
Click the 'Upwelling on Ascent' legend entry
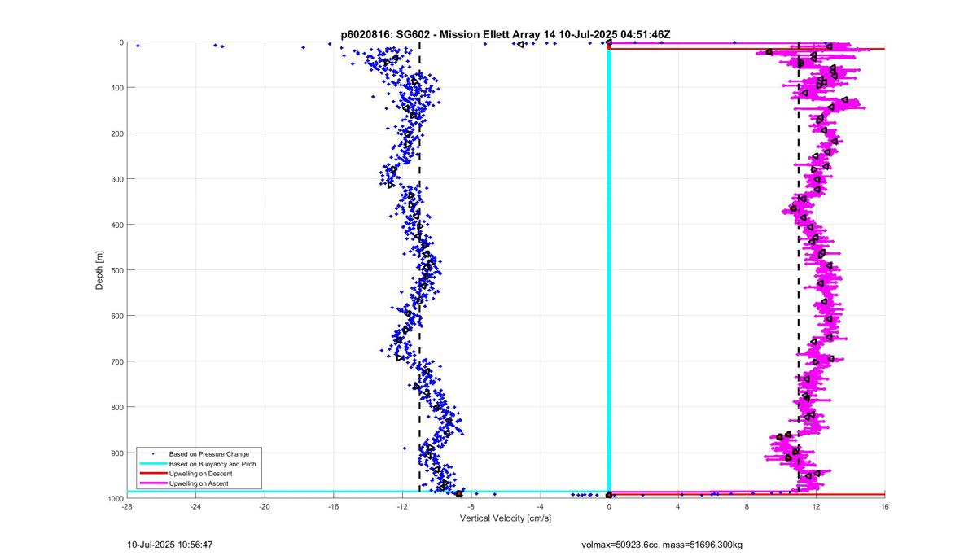click(x=199, y=483)
